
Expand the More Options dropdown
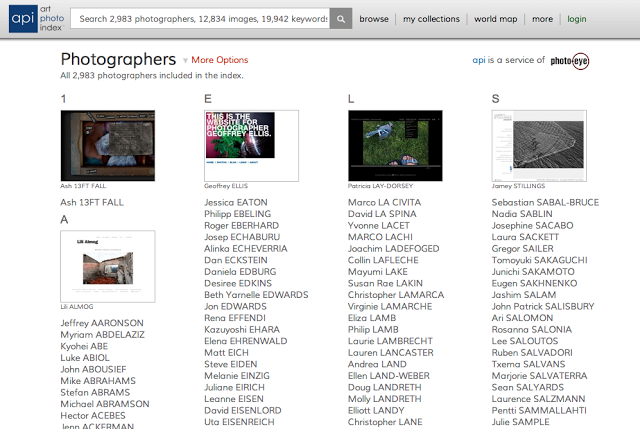[x=215, y=61]
